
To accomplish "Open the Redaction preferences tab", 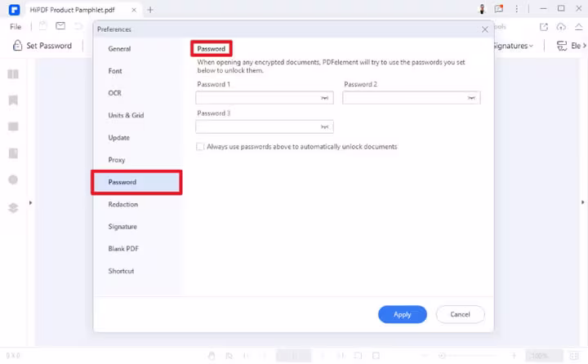I will click(123, 205).
